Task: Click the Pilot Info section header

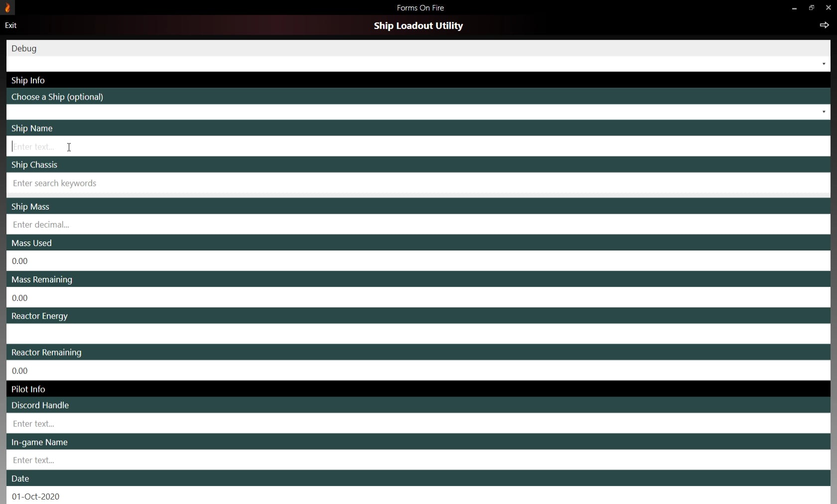Action: click(x=418, y=389)
